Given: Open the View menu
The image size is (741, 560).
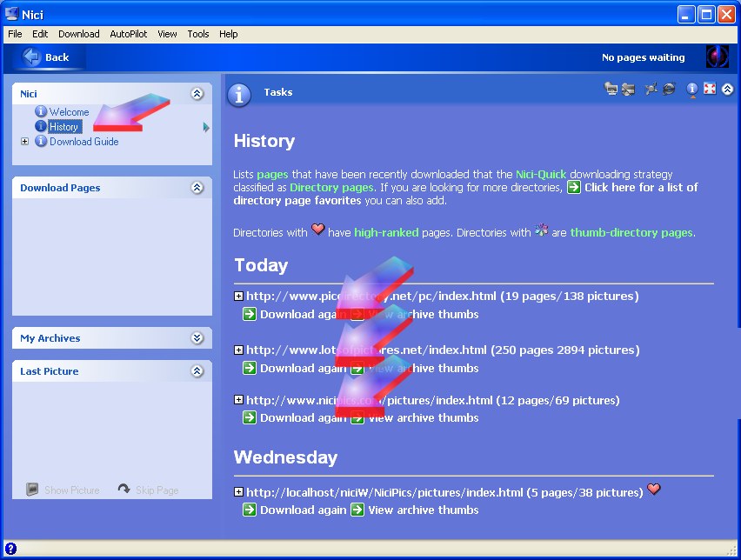Looking at the screenshot, I should point(167,34).
